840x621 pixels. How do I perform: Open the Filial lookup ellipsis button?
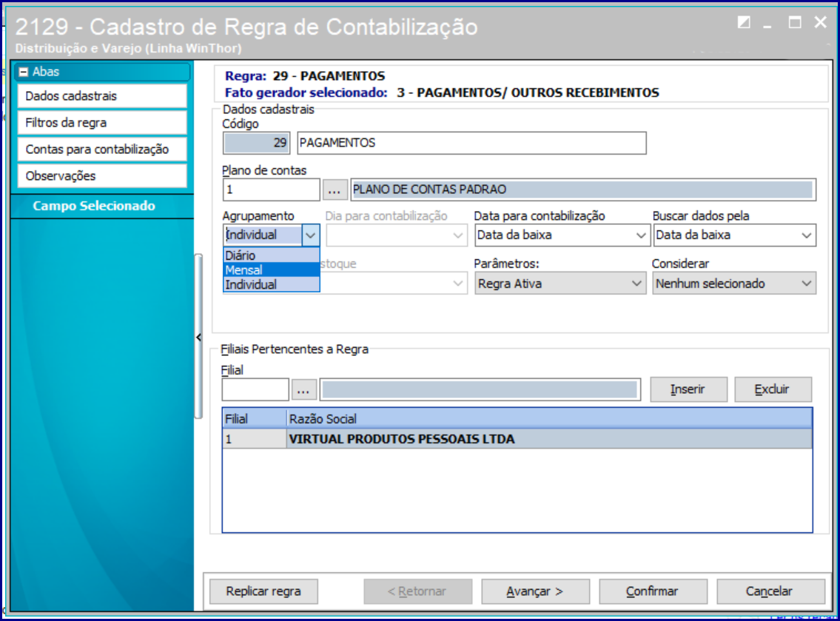(x=303, y=389)
